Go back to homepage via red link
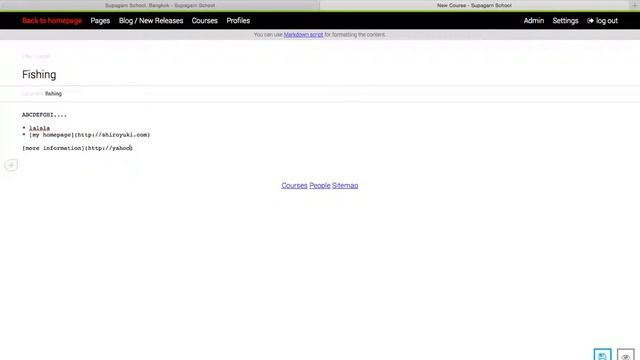This screenshot has width=640, height=360. (x=52, y=21)
